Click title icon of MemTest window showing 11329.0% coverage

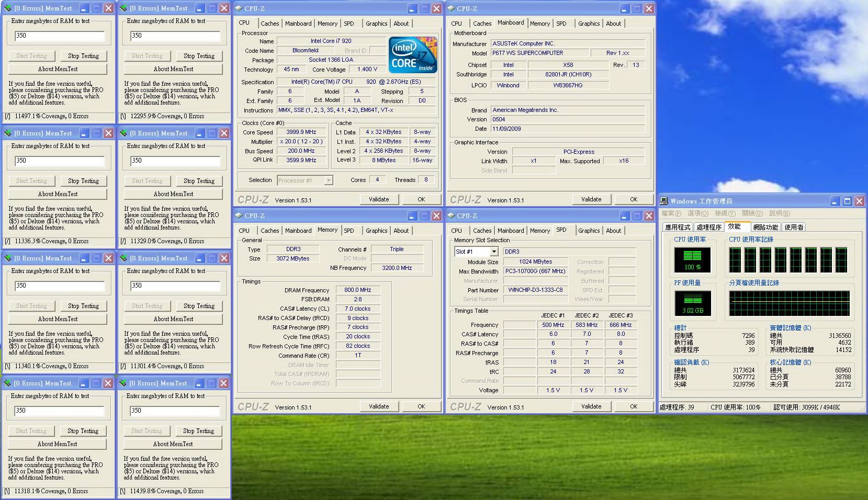(x=123, y=133)
